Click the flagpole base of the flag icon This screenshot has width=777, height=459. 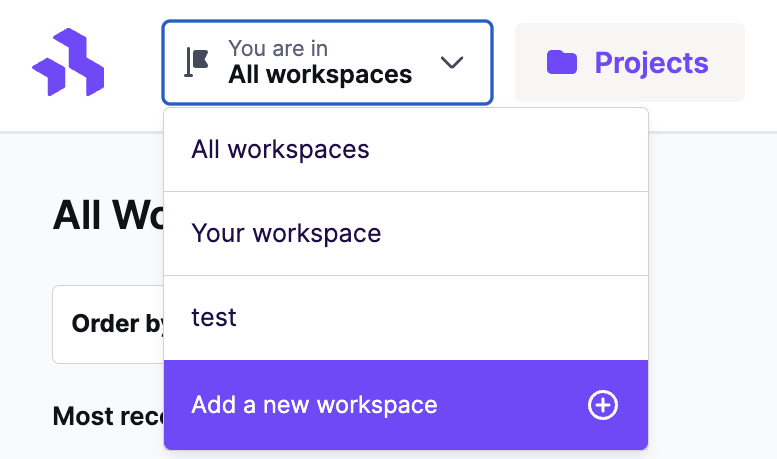point(188,75)
